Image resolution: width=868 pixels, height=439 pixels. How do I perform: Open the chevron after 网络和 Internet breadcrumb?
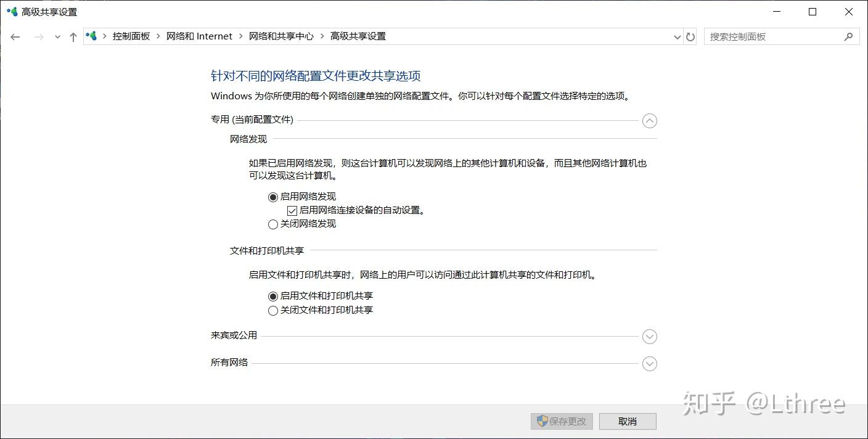pyautogui.click(x=241, y=36)
